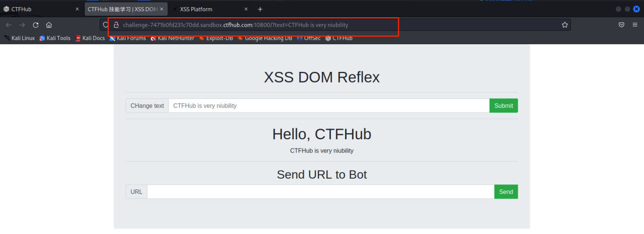Viewport: 644px width, 234px height.
Task: Close the browser window
Action: pos(636,9)
